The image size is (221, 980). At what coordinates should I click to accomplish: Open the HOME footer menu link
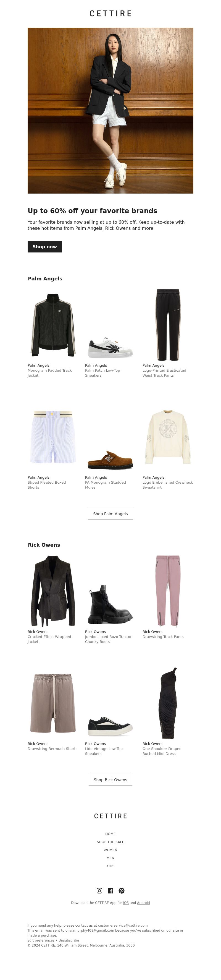click(110, 833)
